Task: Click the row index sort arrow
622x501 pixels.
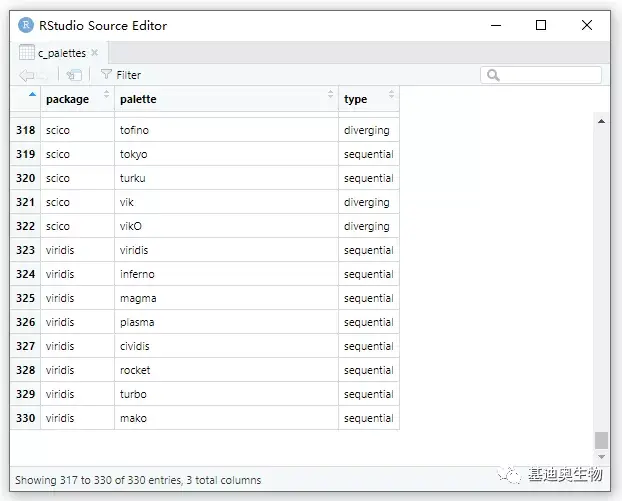Action: pos(32,95)
